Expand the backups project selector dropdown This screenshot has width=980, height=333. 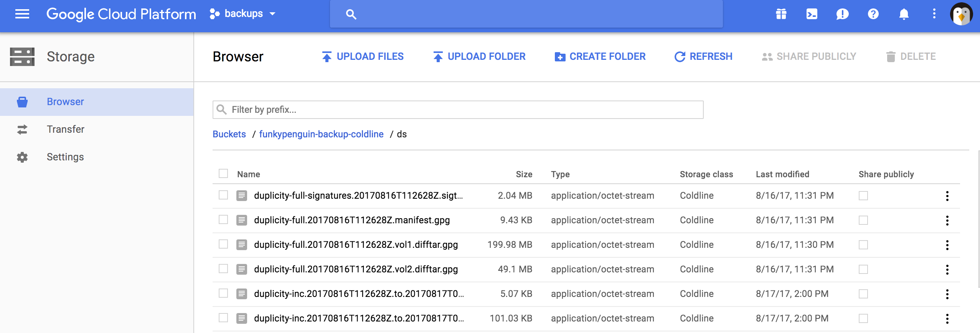coord(243,14)
